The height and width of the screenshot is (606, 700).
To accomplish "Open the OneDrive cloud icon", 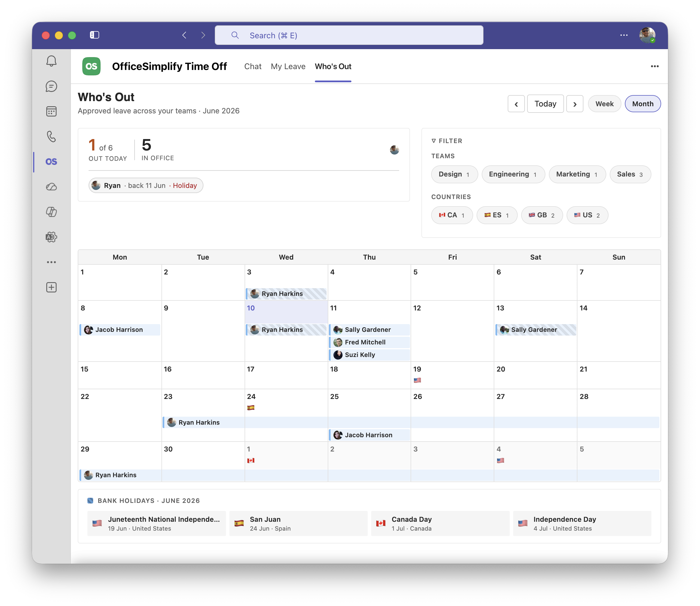I will pyautogui.click(x=51, y=187).
